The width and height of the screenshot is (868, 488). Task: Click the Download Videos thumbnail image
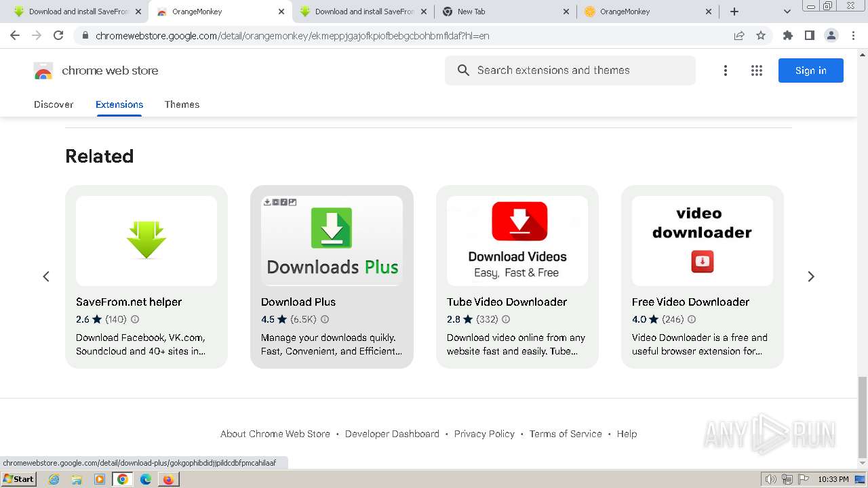517,241
